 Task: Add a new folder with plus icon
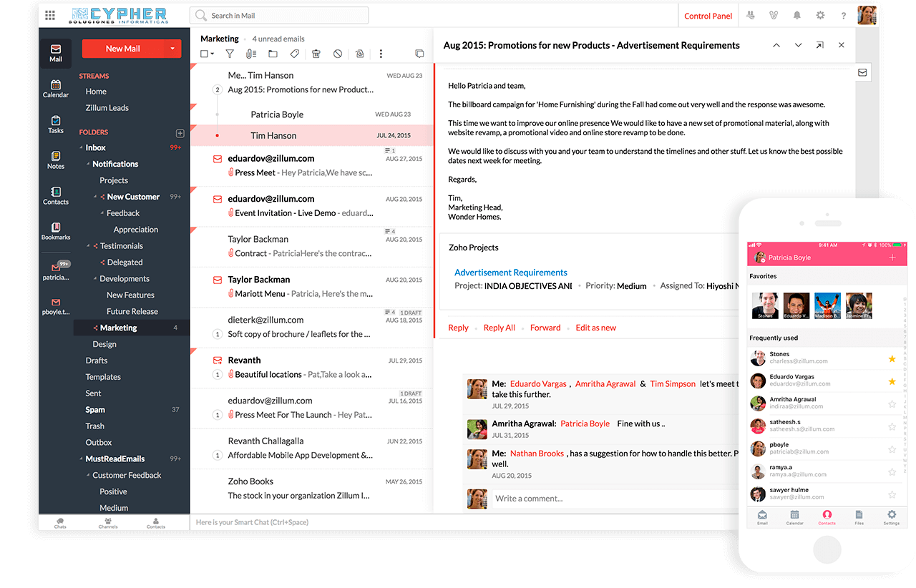[180, 133]
